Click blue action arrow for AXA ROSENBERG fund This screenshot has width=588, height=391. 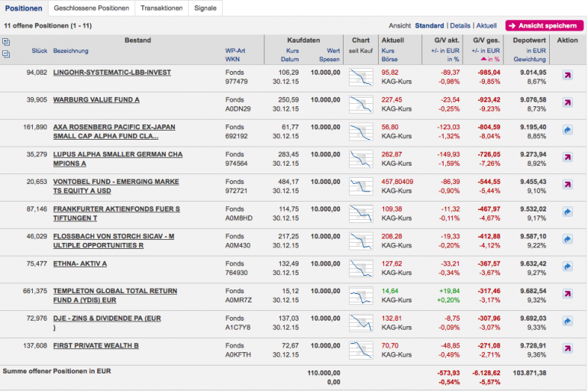[x=567, y=131]
